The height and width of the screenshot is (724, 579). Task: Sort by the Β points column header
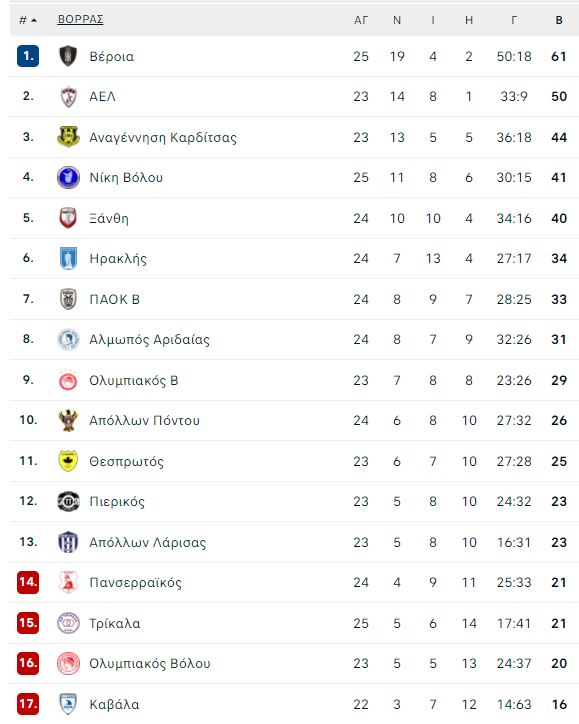point(559,20)
